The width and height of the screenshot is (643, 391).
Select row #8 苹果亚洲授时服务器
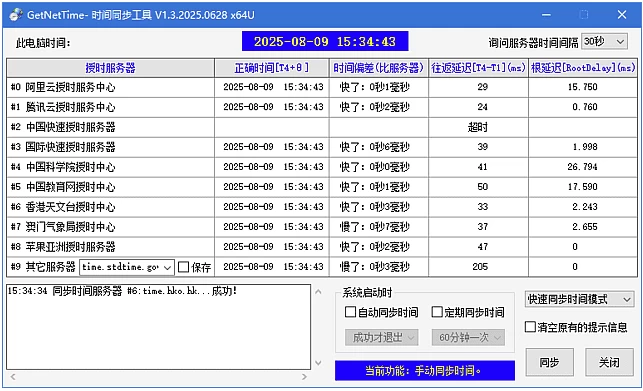tap(322, 247)
